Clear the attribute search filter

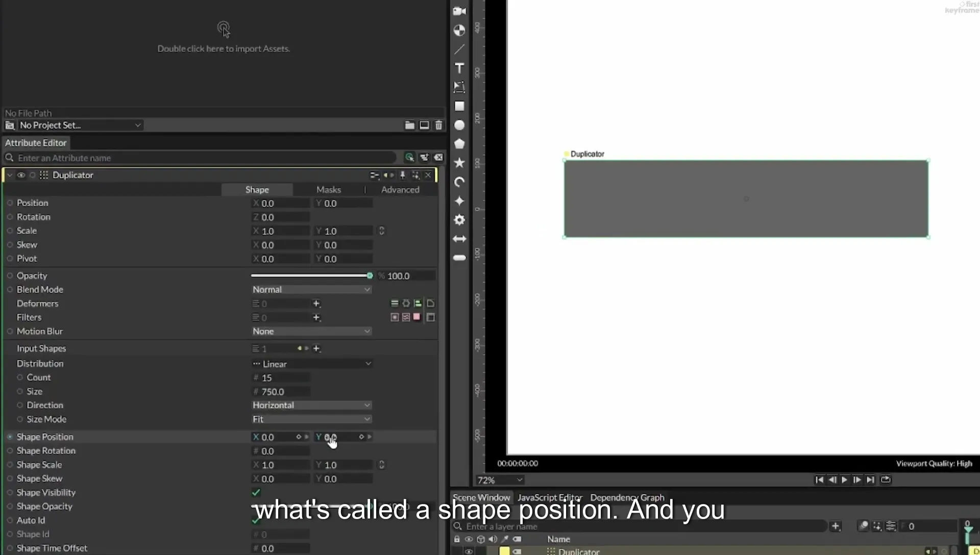(439, 158)
